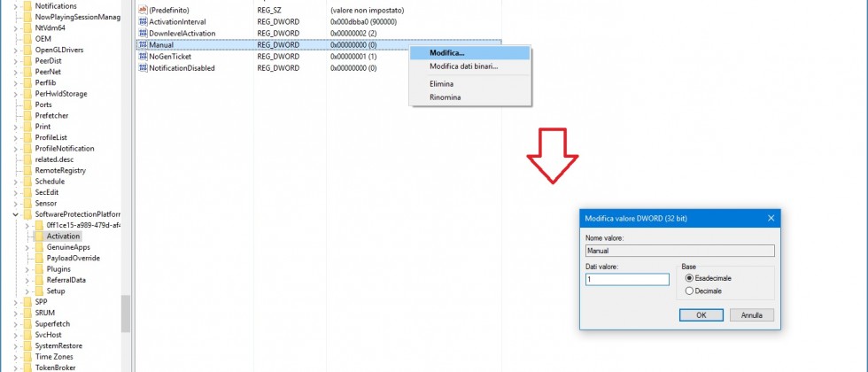
Task: Click the SvcHost folder icon
Action: click(x=27, y=335)
